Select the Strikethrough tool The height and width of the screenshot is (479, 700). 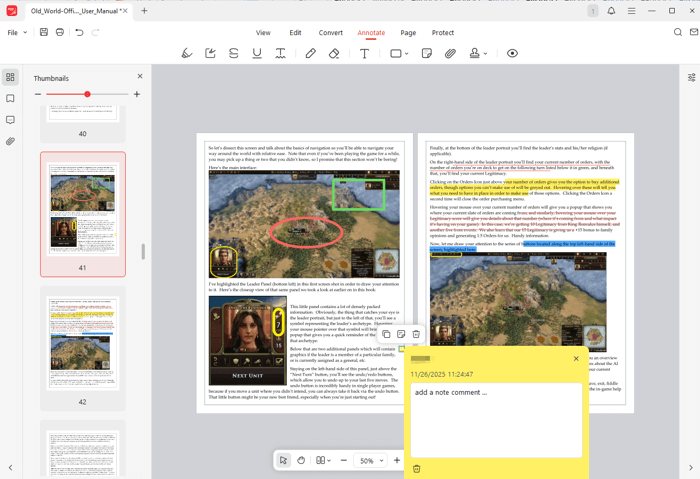pyautogui.click(x=233, y=54)
